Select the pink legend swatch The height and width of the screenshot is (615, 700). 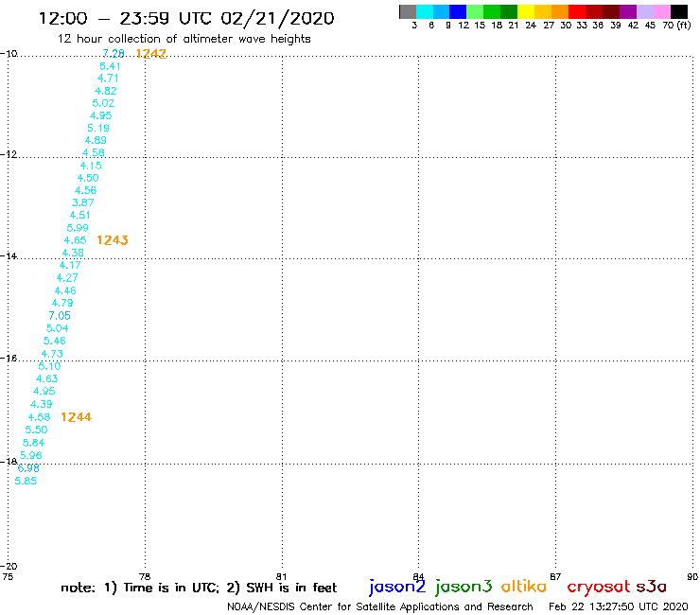[x=662, y=11]
